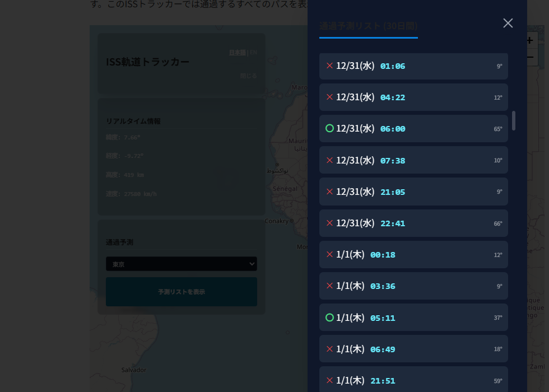Close the pass prediction list panel
This screenshot has height=392, width=549.
pos(508,23)
